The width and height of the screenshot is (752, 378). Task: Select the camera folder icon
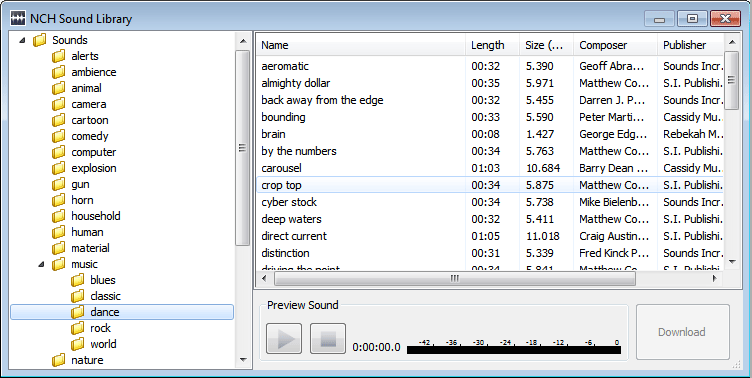coord(59,104)
